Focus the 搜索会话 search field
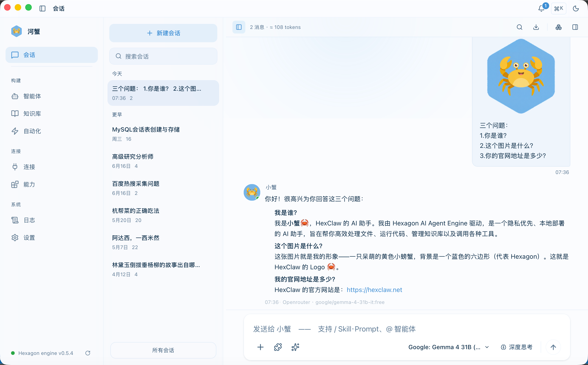 pos(163,56)
